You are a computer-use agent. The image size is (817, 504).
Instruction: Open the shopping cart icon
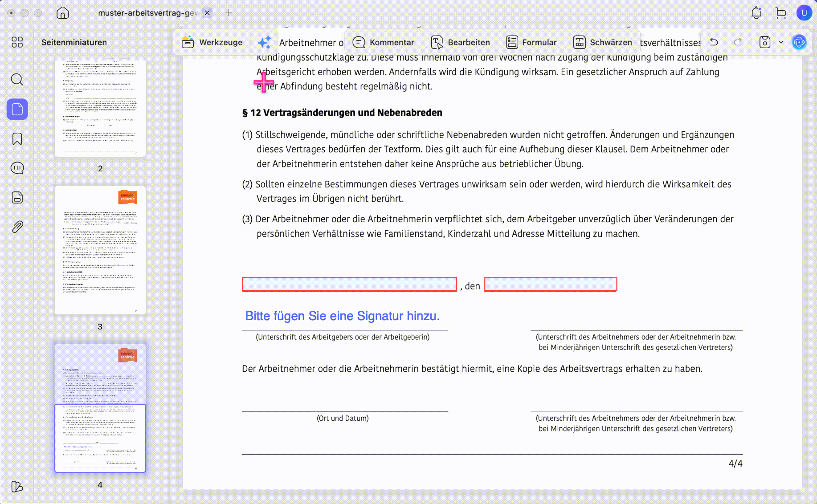[x=780, y=13]
